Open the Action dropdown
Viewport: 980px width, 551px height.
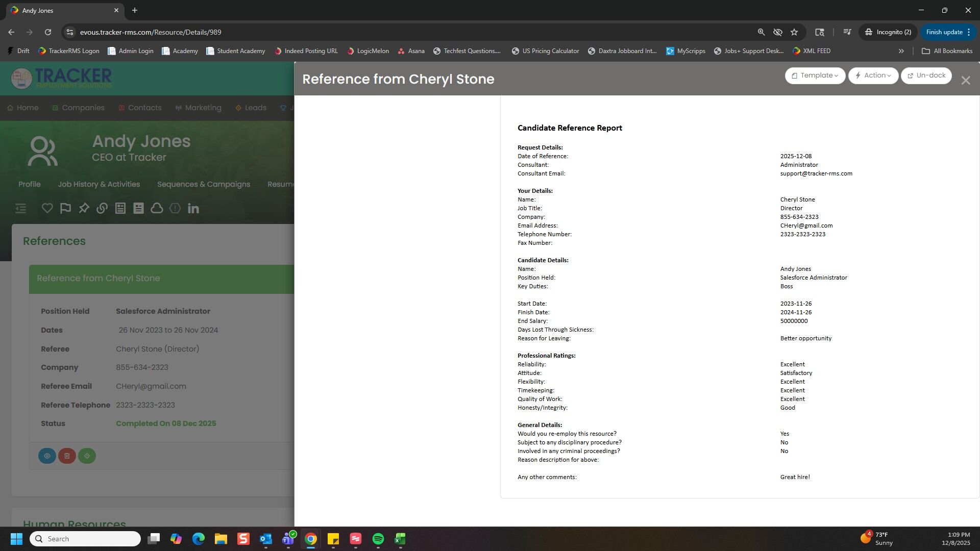click(873, 76)
